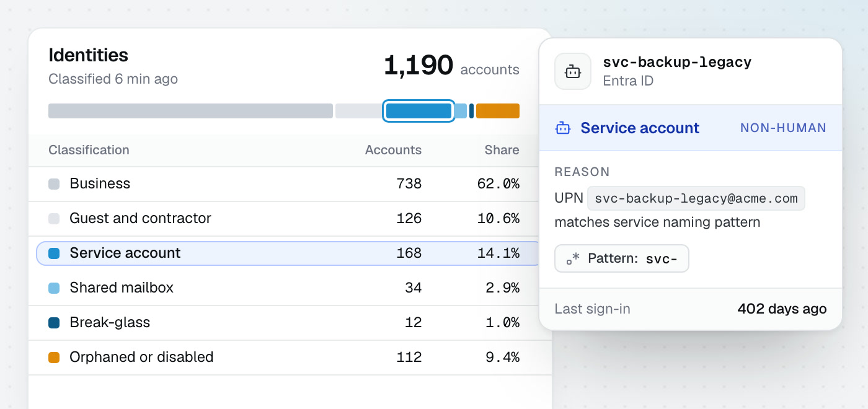This screenshot has width=868, height=409.
Task: Click the Pattern: svc- chip
Action: coord(622,258)
